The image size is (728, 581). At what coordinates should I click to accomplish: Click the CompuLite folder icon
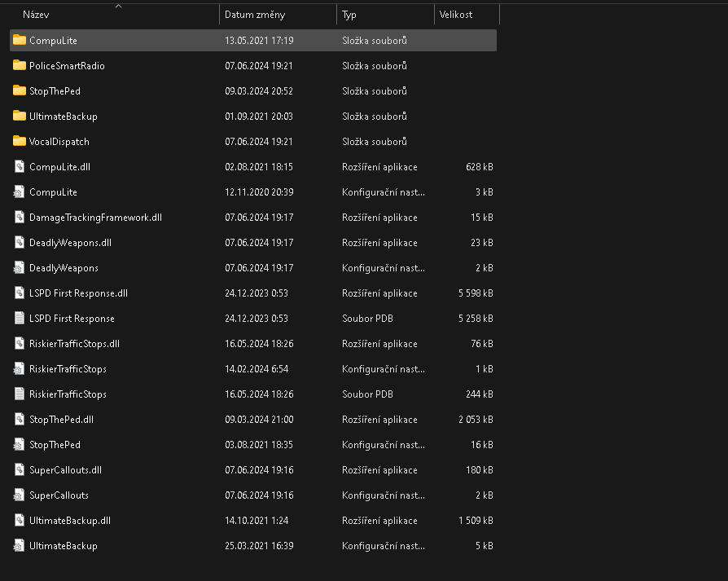(x=20, y=40)
